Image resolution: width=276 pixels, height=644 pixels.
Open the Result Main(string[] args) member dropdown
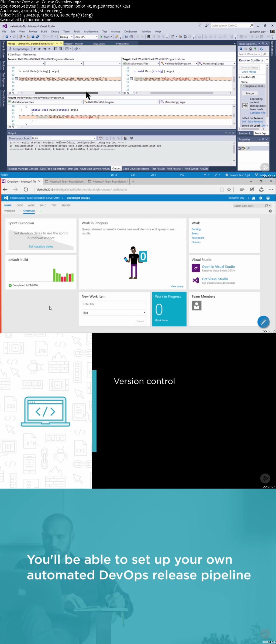pyautogui.click(x=198, y=102)
